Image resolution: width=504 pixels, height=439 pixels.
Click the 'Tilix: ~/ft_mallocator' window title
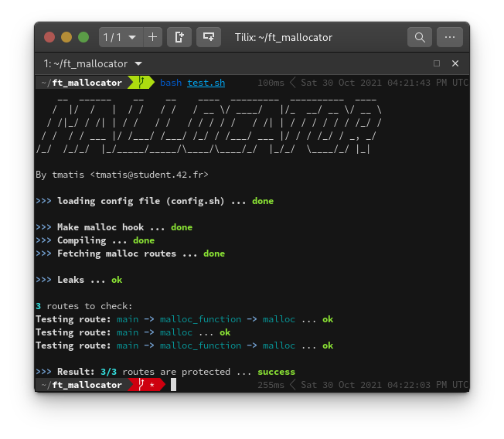pyautogui.click(x=284, y=37)
